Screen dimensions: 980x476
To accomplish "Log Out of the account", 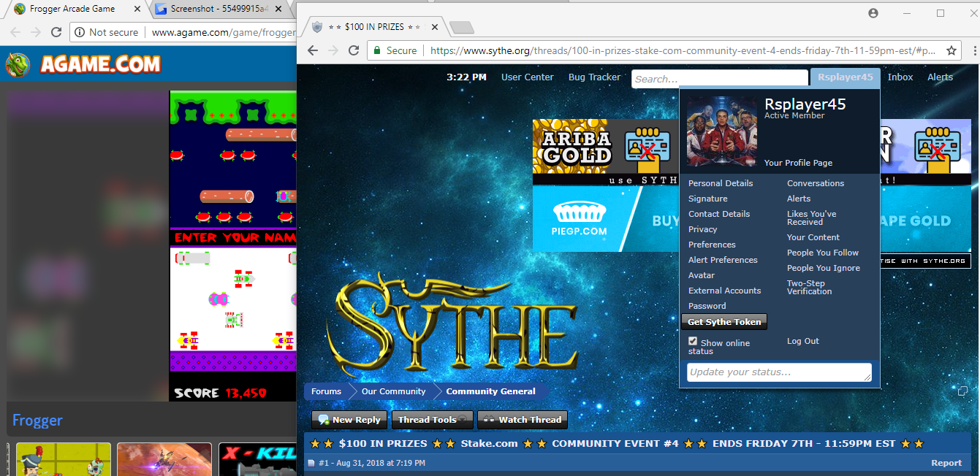I will (803, 341).
